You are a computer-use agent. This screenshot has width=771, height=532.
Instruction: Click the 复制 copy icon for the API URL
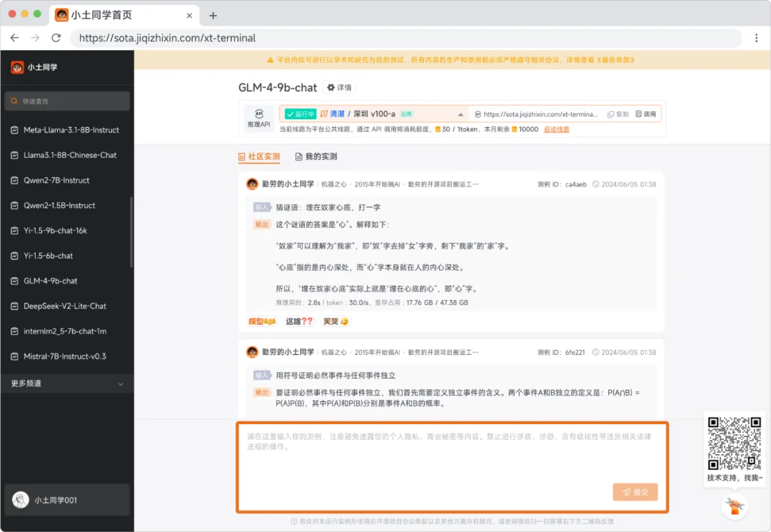click(x=615, y=114)
